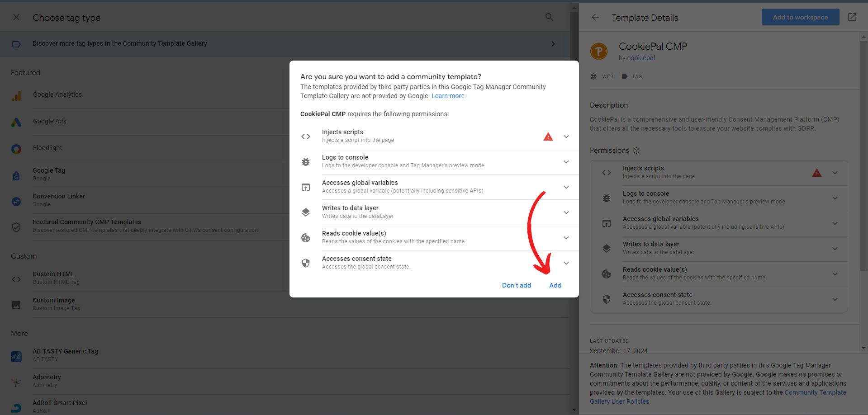Click the Google Tag icon

16,175
